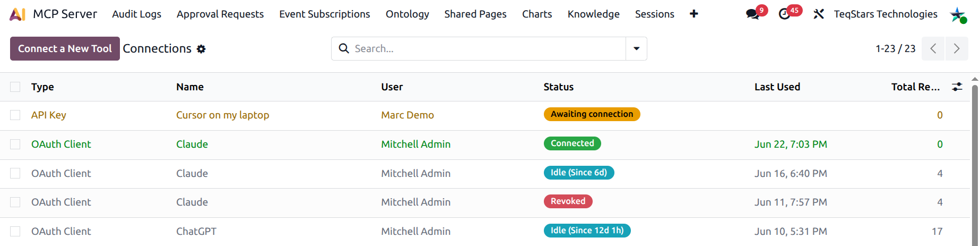Click the Jun 16, 6:40 PM cell

791,174
